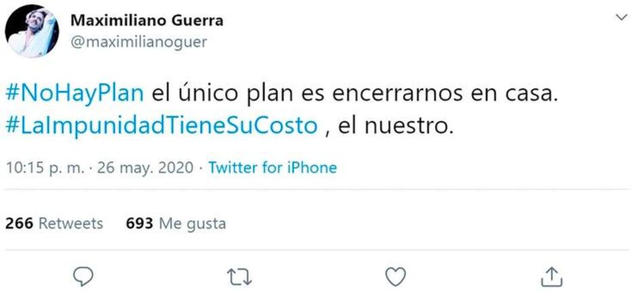Viewport: 644px width, 298px height.
Task: Click the Twitter for iPhone source link
Action: point(273,167)
